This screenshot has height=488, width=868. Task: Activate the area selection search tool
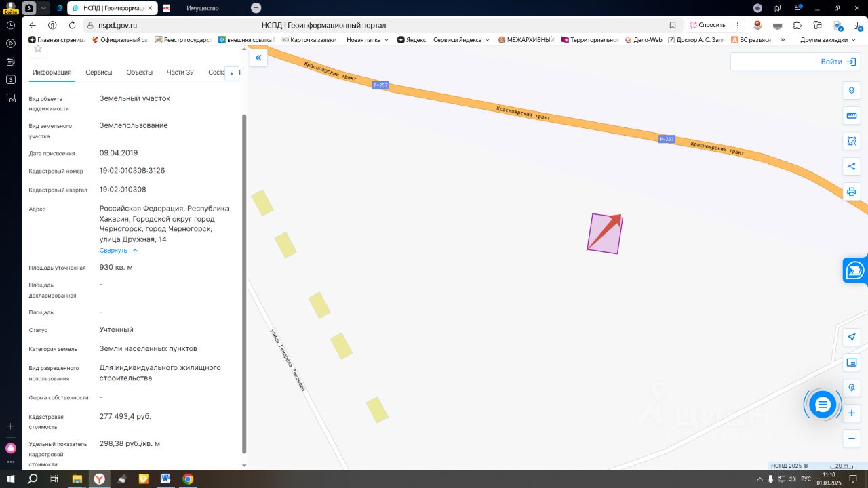[852, 141]
